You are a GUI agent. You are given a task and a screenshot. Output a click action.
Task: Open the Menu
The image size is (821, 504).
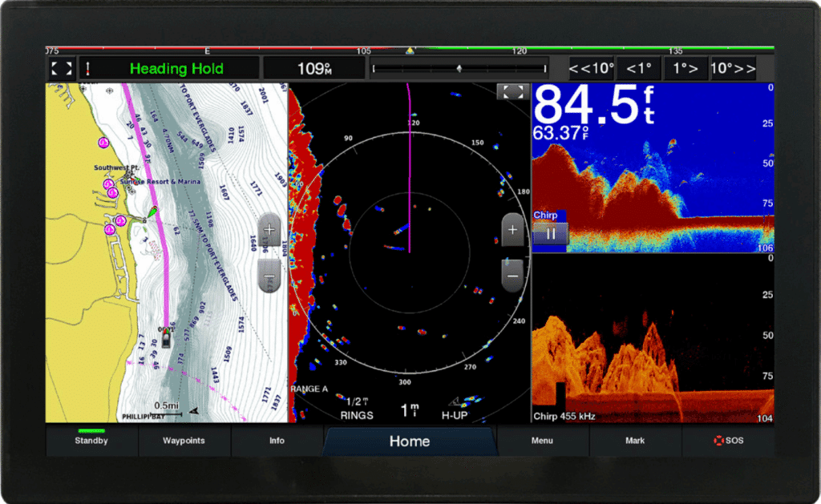pos(542,441)
